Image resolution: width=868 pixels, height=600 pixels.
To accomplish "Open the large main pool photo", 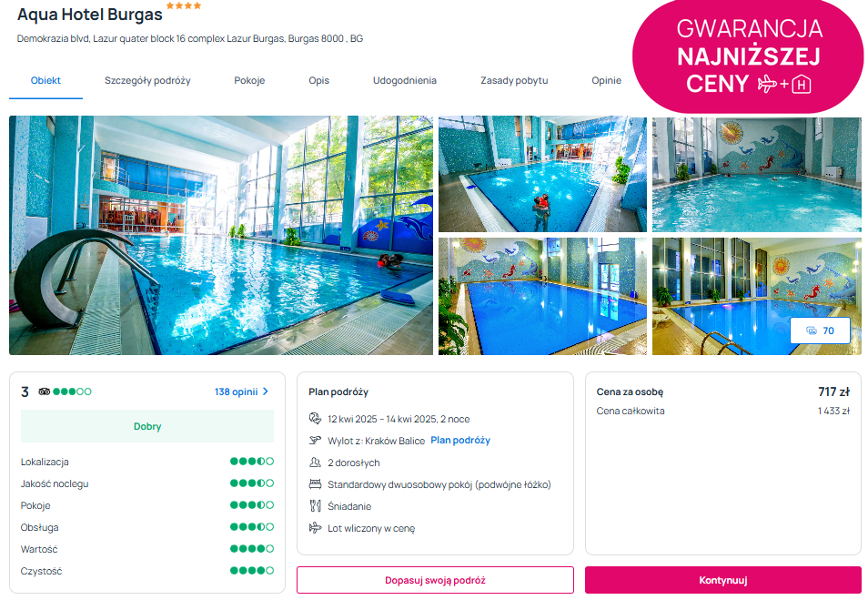I will pyautogui.click(x=221, y=235).
